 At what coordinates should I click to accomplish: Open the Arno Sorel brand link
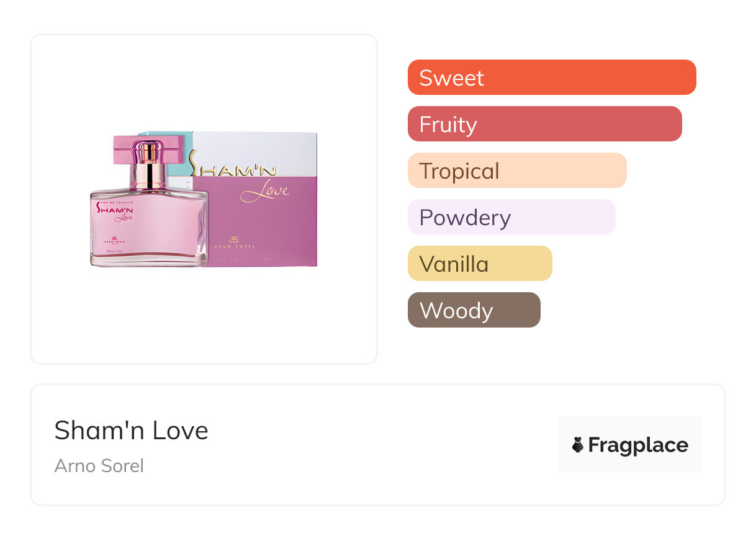(x=99, y=465)
